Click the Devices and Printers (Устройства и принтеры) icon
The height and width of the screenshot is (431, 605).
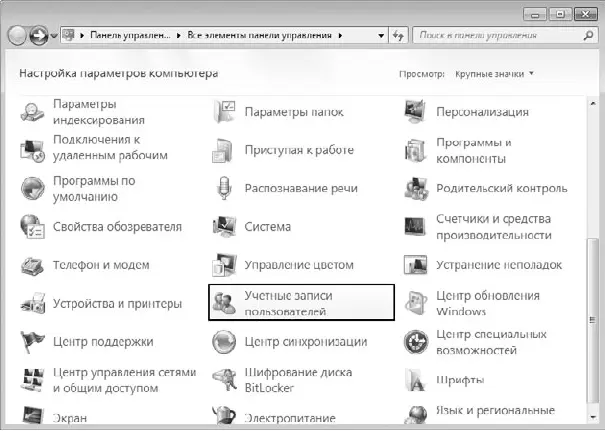[x=33, y=304]
